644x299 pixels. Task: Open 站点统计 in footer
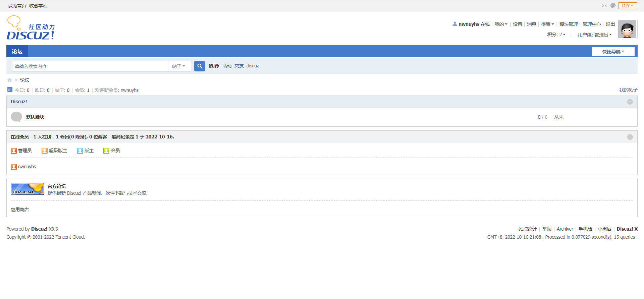click(528, 229)
